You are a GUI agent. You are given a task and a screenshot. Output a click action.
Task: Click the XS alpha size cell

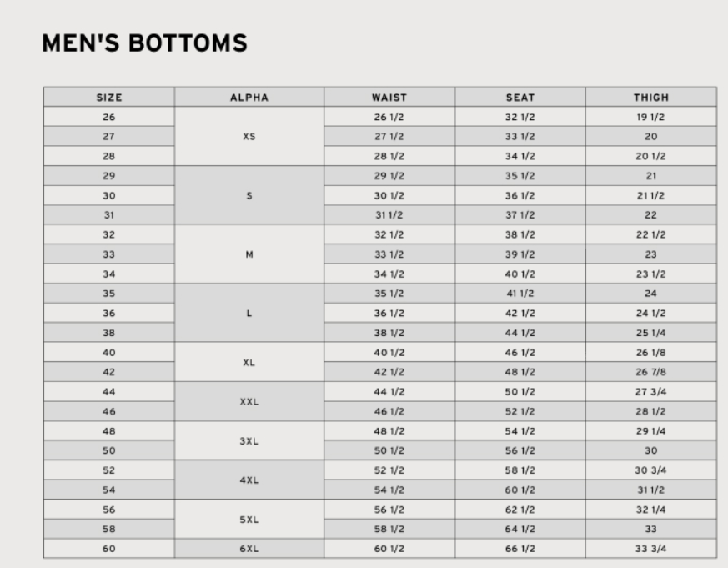click(249, 136)
